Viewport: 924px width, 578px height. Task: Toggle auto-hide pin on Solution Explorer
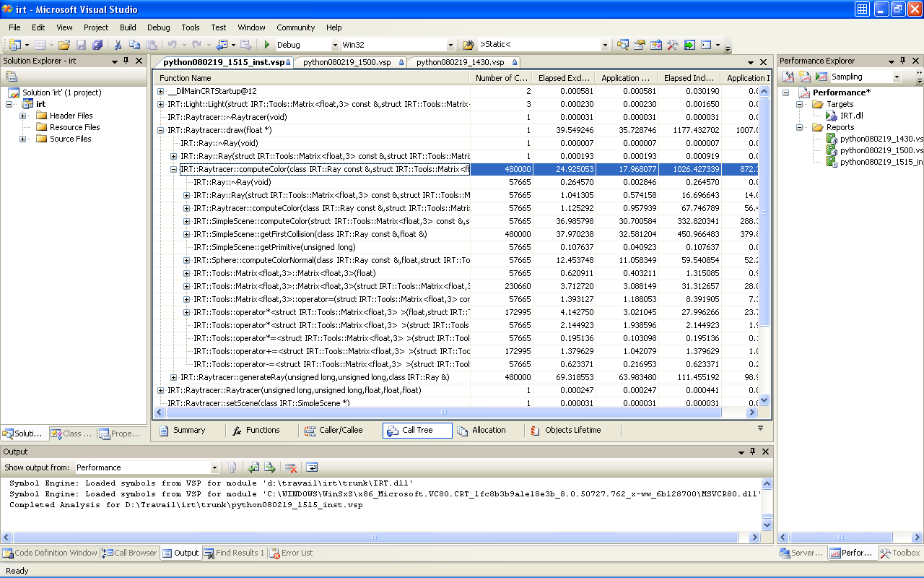pos(126,61)
